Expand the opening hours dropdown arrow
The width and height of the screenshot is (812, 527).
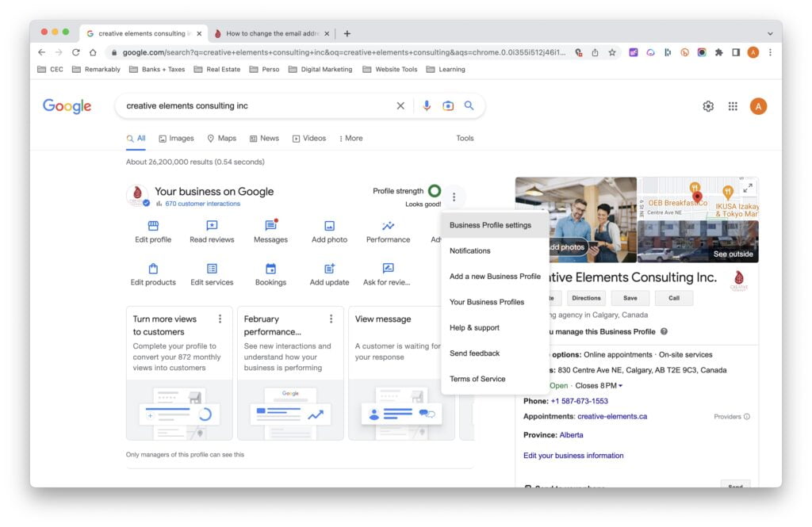(x=620, y=386)
